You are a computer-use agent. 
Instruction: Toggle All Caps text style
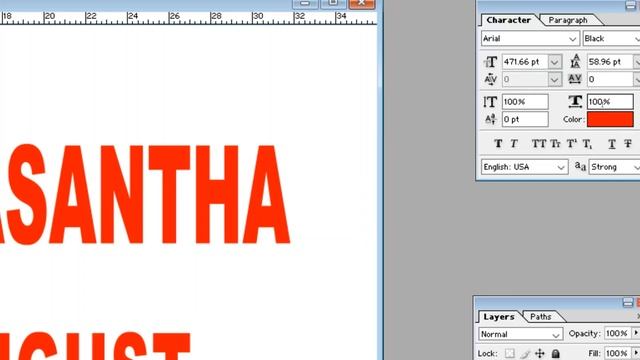539,144
